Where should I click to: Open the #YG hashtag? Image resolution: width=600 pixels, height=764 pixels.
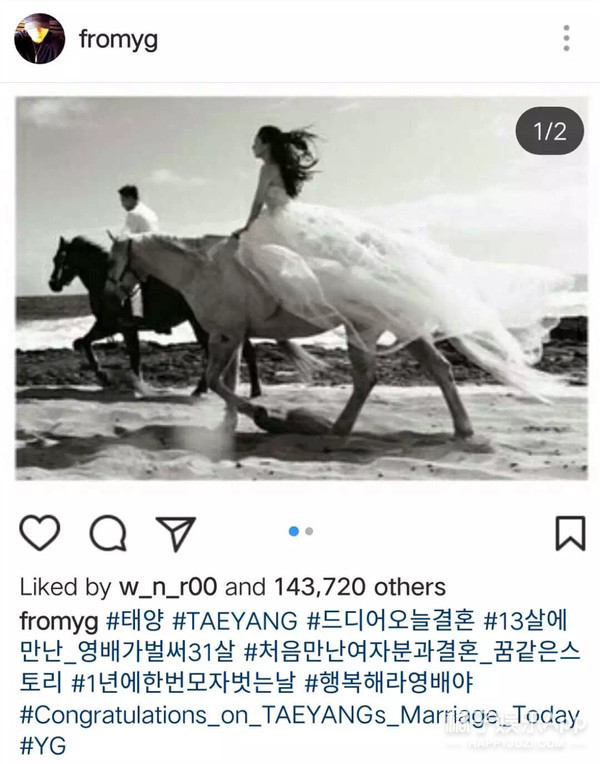pyautogui.click(x=42, y=746)
